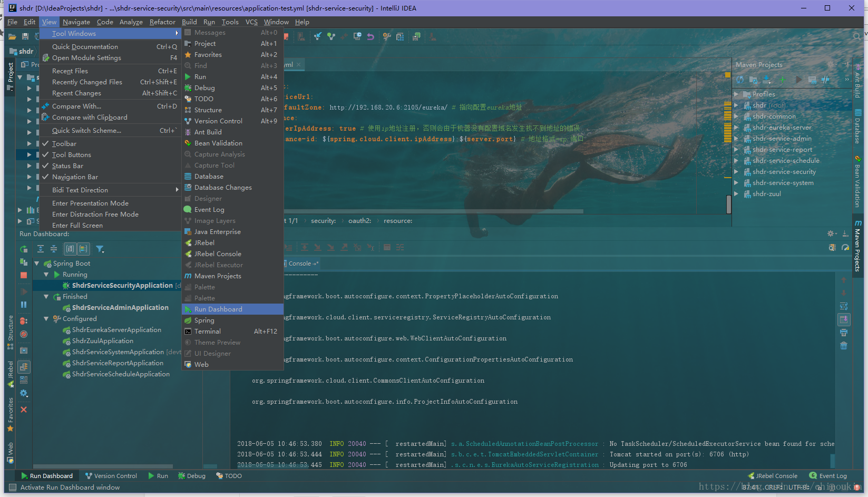Rerun the application in Run Dashboard

(24, 249)
